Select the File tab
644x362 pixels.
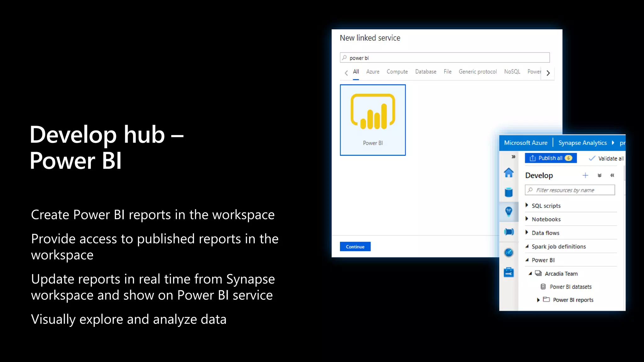click(x=447, y=72)
